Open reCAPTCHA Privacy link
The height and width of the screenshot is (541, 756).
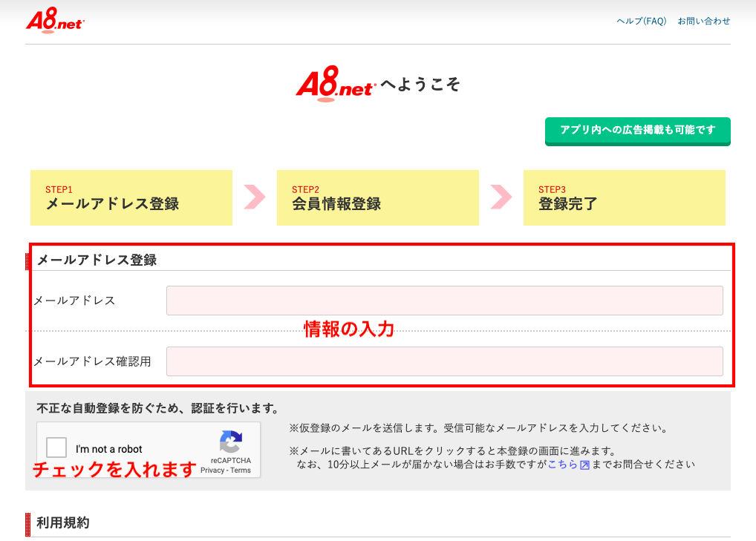pos(212,470)
